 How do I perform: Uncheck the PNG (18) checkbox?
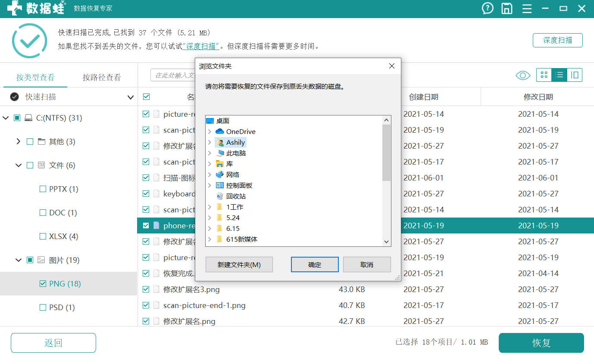[x=42, y=283]
